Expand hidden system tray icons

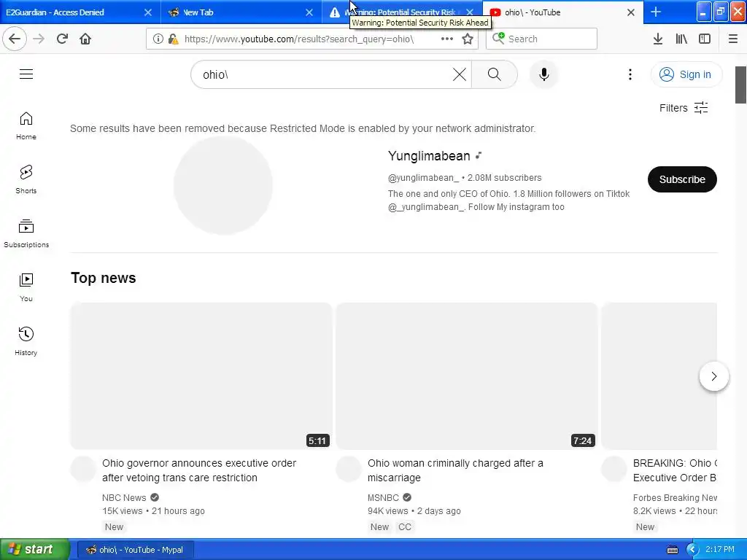click(x=692, y=550)
